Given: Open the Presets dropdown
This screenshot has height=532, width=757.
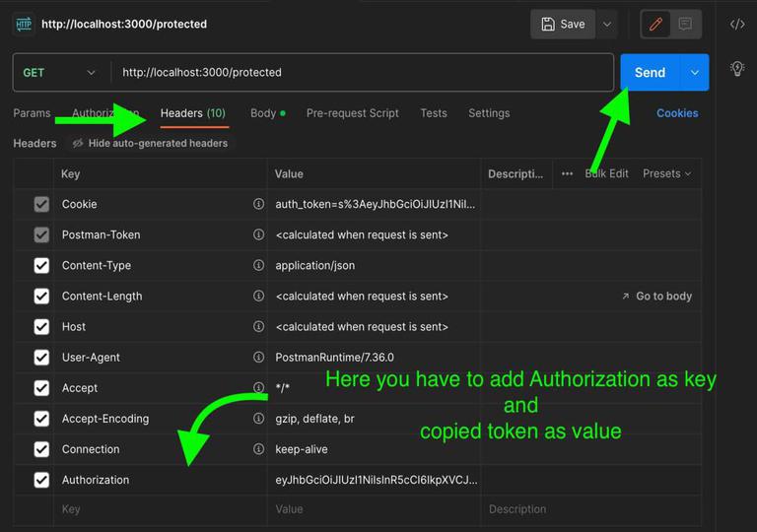Looking at the screenshot, I should pyautogui.click(x=666, y=173).
